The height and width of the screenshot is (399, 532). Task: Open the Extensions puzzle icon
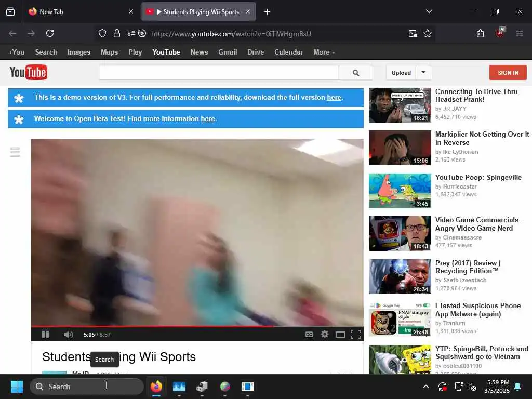[x=480, y=33]
